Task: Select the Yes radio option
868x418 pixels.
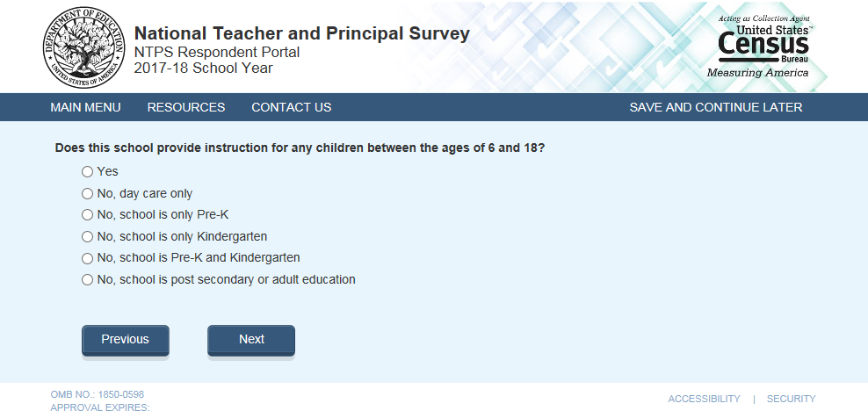Action: point(87,171)
